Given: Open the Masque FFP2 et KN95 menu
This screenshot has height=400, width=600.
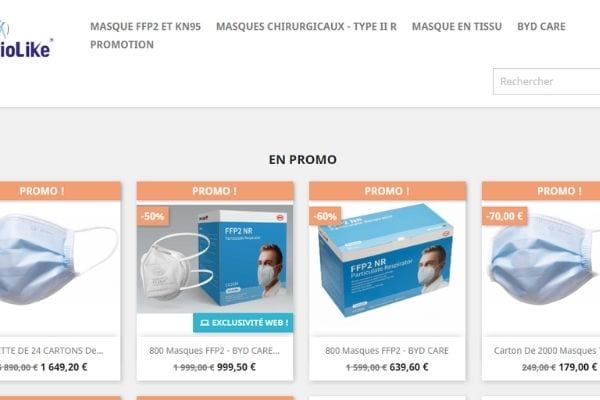Looking at the screenshot, I should tap(145, 26).
